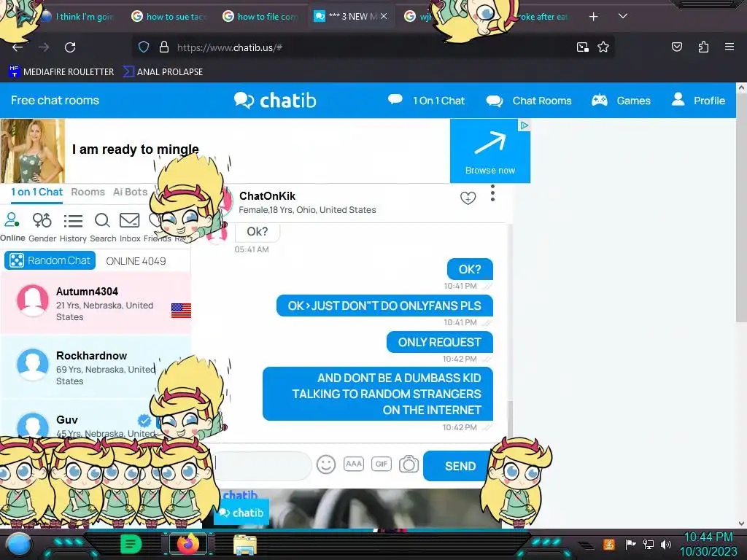Close the '3 NEW M' tab

(x=384, y=16)
